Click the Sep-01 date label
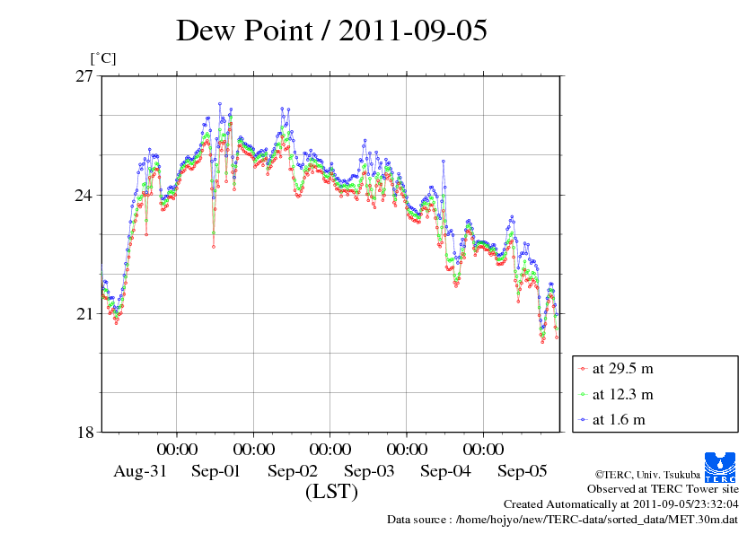 pyautogui.click(x=215, y=471)
